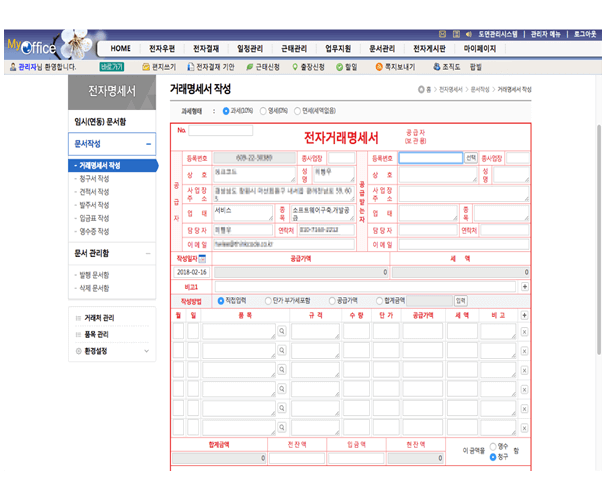Image resolution: width=605 pixels, height=500 pixels.
Task: Delete the first item row
Action: pos(524,332)
